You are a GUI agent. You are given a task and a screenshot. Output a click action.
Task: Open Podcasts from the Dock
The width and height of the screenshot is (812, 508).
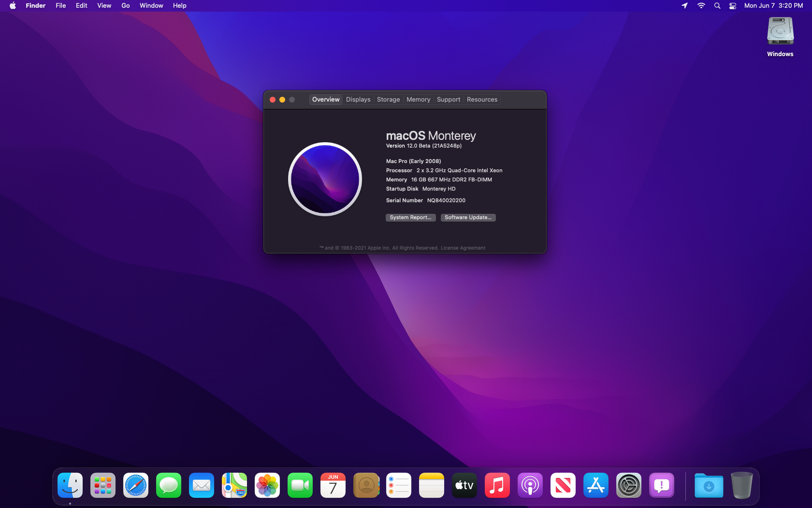[530, 485]
